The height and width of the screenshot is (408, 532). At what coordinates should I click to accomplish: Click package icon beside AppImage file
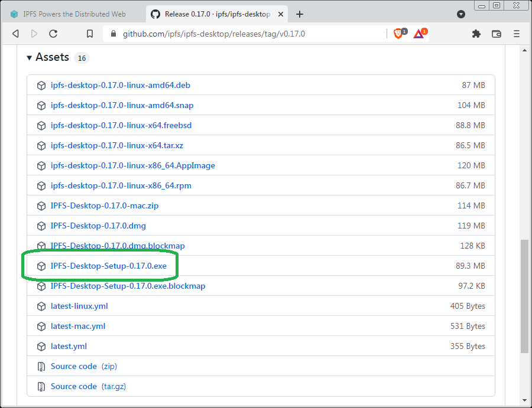point(41,166)
